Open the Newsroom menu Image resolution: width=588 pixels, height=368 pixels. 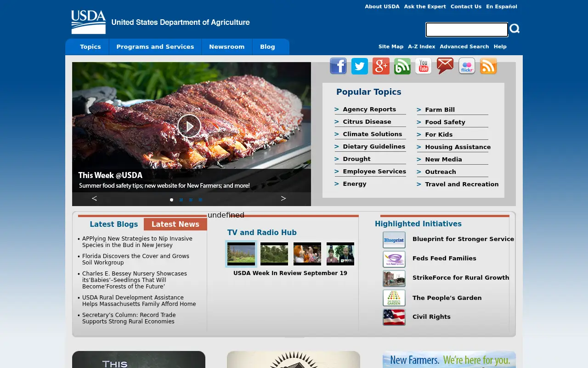(x=227, y=47)
